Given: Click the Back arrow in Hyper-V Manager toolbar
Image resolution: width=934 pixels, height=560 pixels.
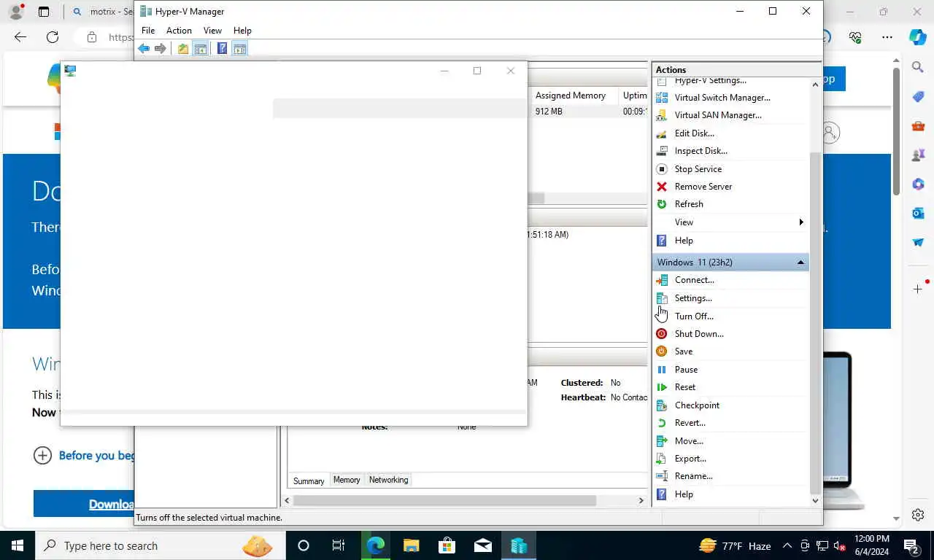Looking at the screenshot, I should 144,49.
